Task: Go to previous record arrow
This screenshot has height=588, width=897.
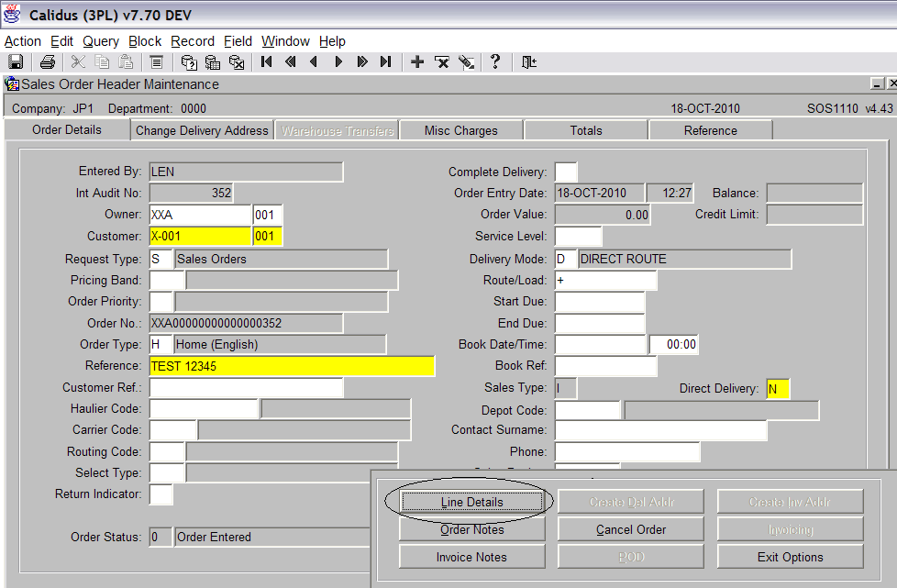Action: click(x=314, y=61)
